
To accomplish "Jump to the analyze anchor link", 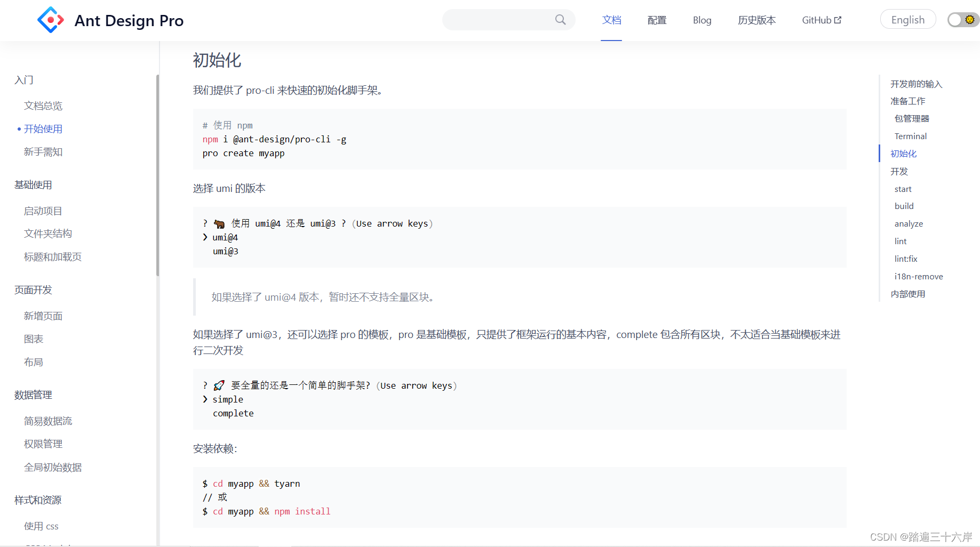I will click(x=909, y=223).
